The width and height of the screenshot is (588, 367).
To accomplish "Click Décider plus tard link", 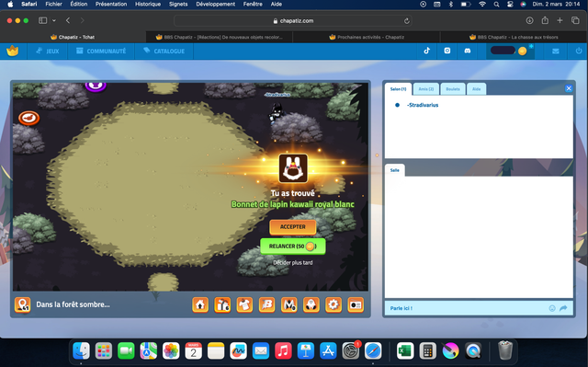I will pyautogui.click(x=293, y=263).
